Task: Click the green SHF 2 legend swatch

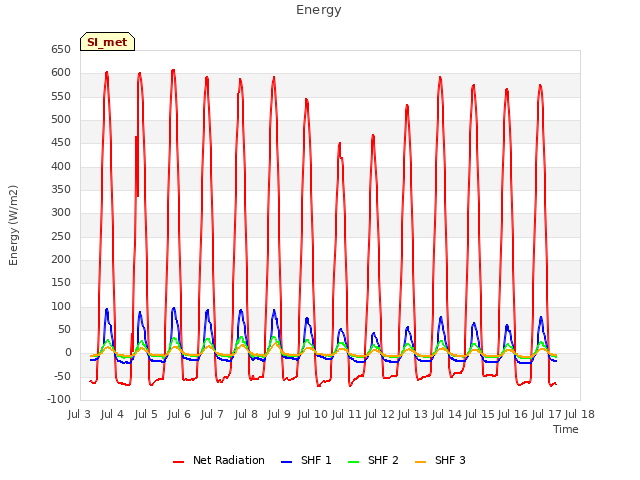Action: [353, 462]
